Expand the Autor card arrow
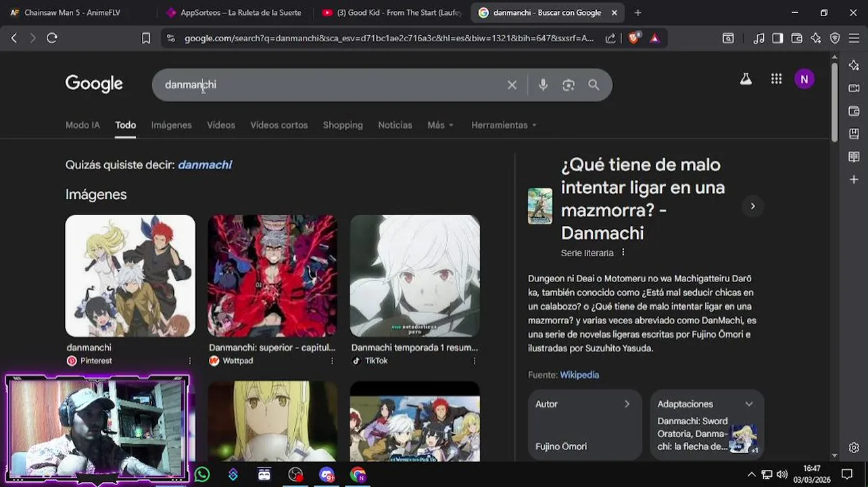Viewport: 868px width, 487px height. pyautogui.click(x=627, y=404)
